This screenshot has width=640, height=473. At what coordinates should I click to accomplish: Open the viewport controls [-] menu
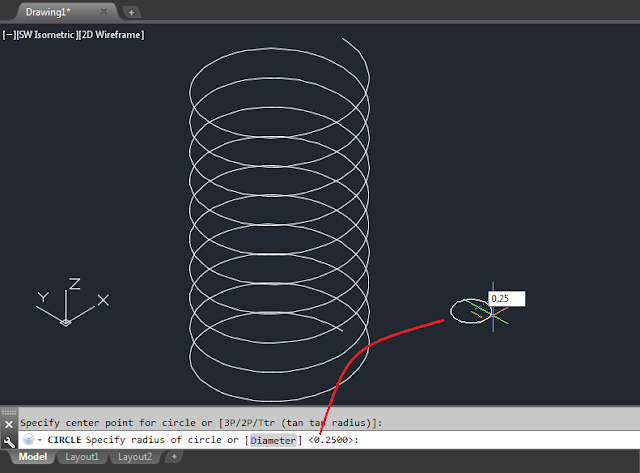9,35
